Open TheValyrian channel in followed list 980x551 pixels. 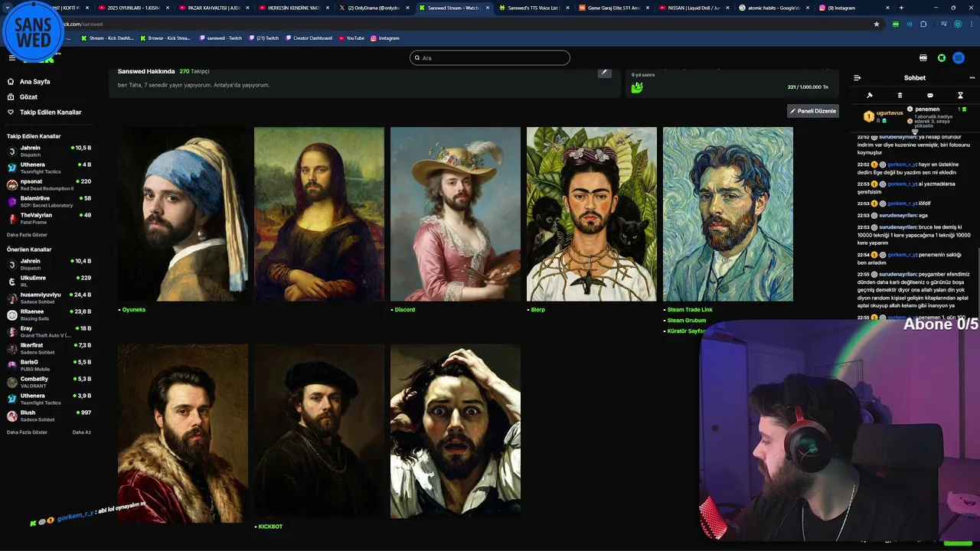49,218
